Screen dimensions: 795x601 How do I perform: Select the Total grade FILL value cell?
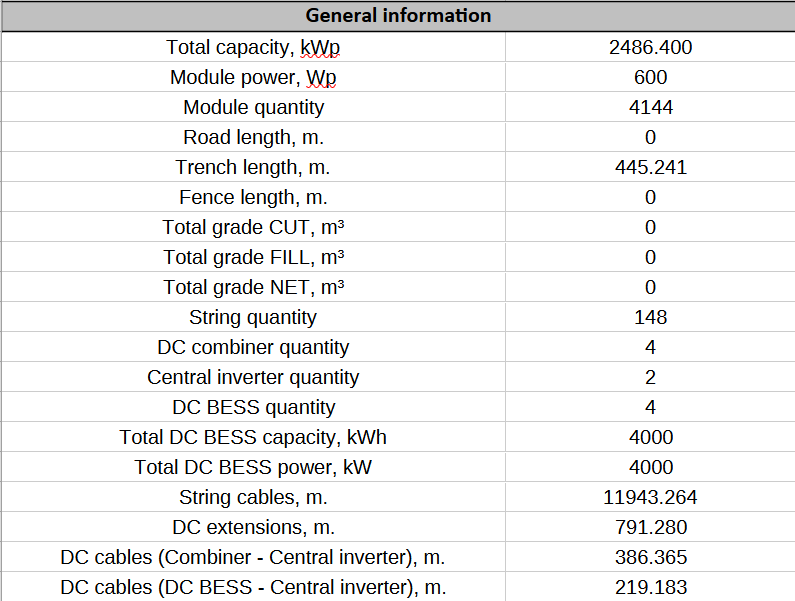651,257
